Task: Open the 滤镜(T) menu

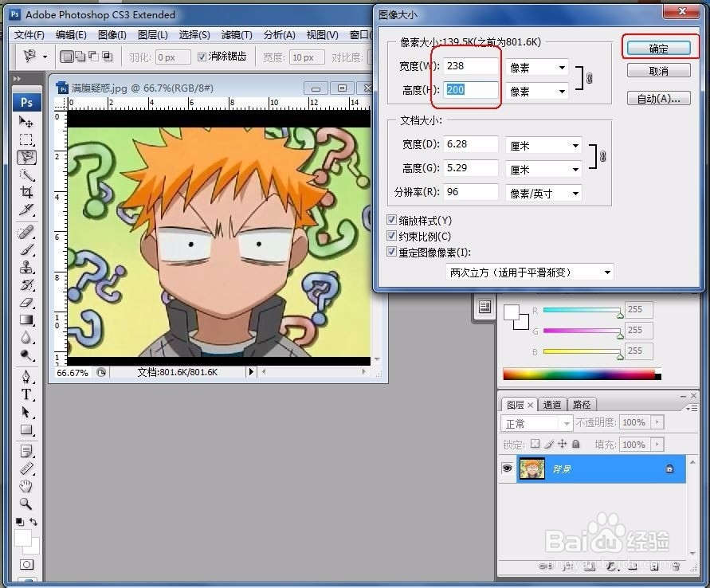Action: coord(237,35)
